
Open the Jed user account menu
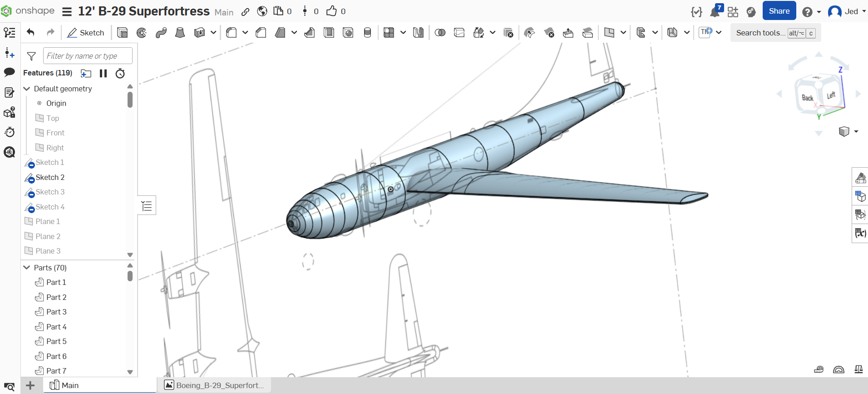pos(847,11)
